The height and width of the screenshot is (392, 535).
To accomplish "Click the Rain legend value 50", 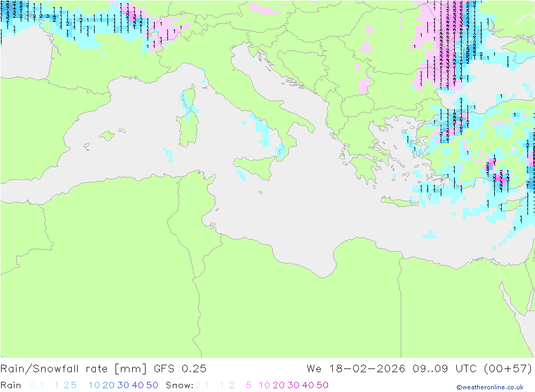I will coord(152,385).
